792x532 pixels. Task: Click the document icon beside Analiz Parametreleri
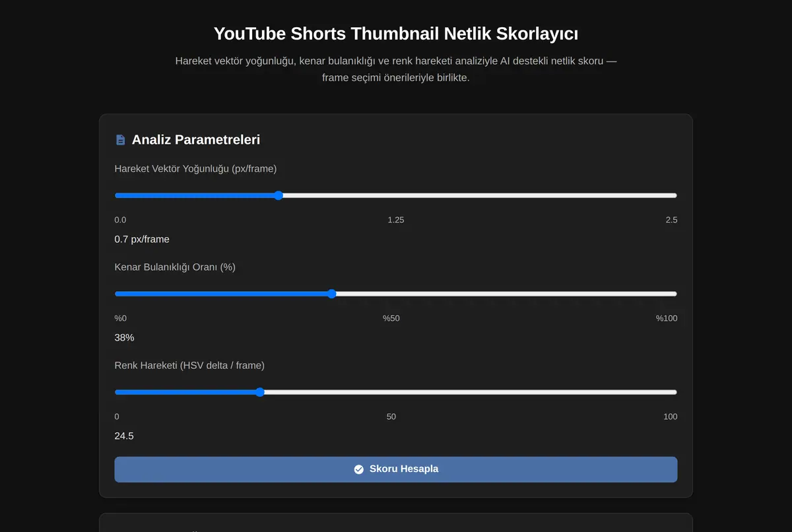pyautogui.click(x=120, y=140)
